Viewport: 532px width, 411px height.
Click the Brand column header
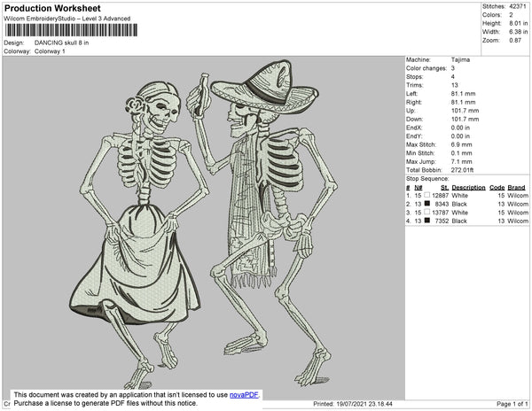point(517,187)
